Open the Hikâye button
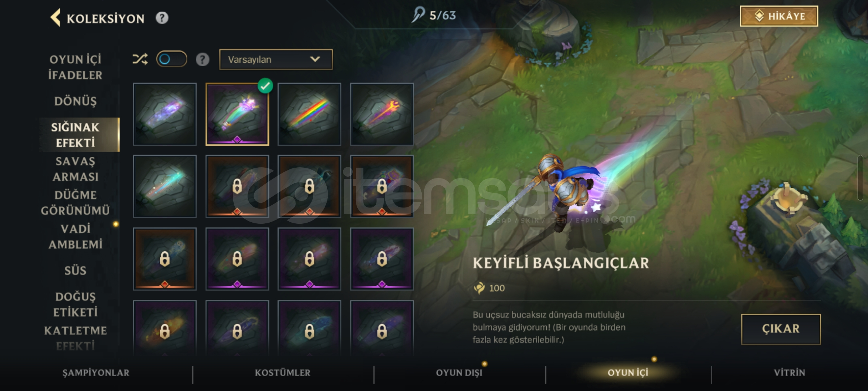 [x=779, y=16]
